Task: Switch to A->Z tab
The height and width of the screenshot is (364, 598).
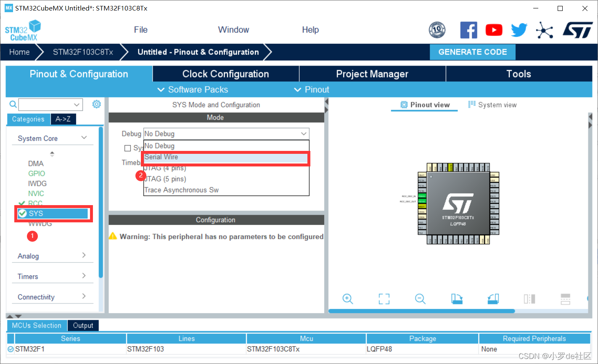Action: [x=63, y=119]
